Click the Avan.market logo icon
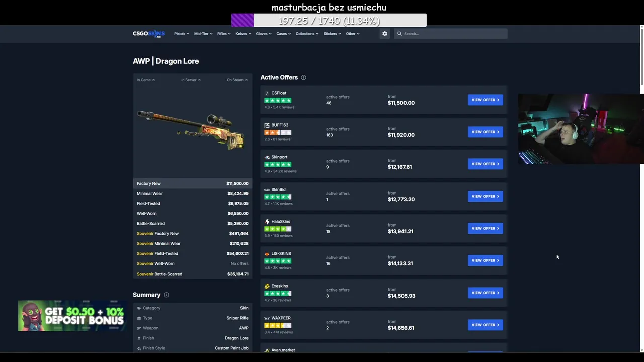Viewport: 644px width, 362px height. pyautogui.click(x=267, y=350)
